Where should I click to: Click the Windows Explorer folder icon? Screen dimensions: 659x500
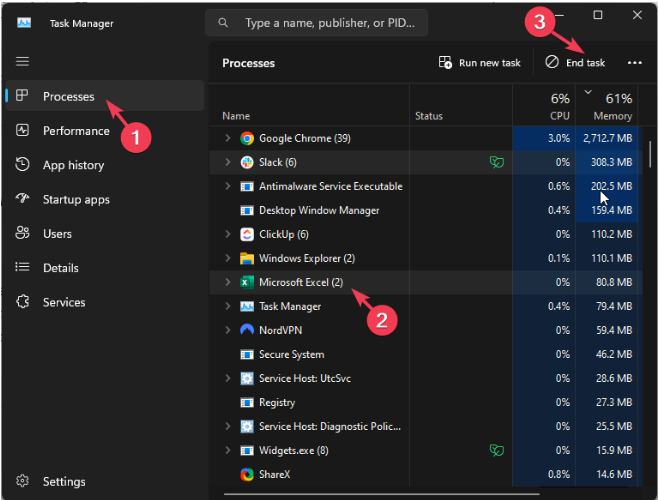pos(246,258)
